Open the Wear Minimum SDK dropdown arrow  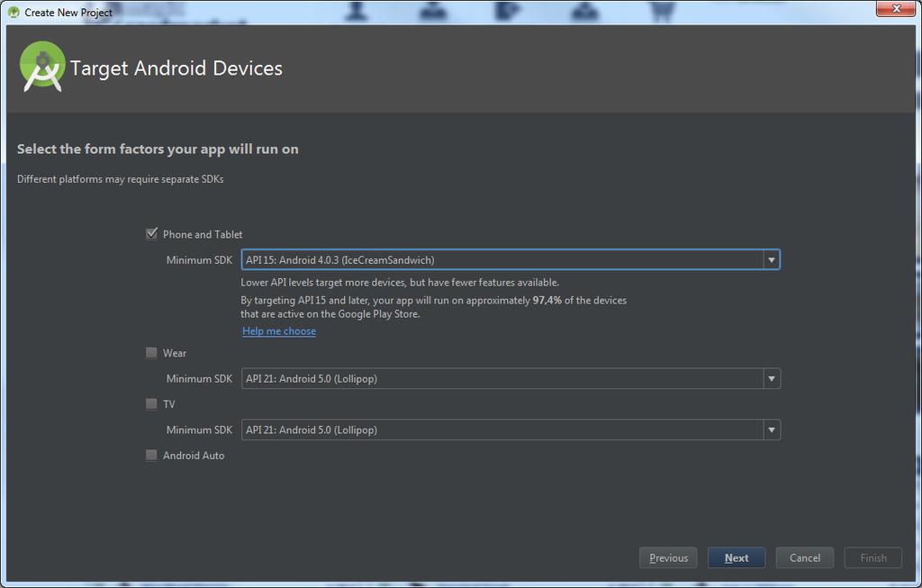(772, 379)
